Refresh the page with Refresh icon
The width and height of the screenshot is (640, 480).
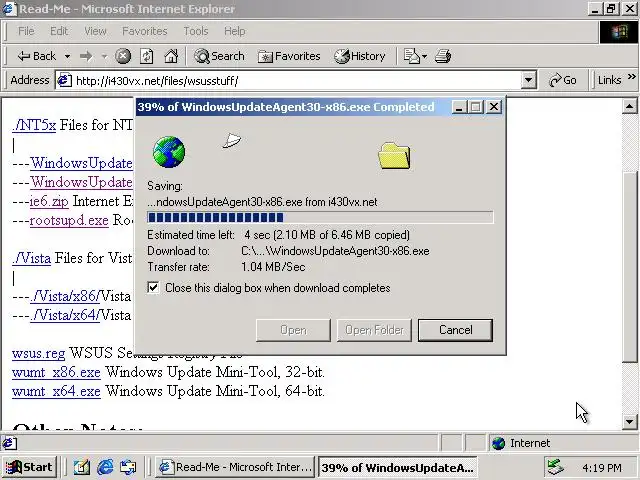tap(147, 56)
